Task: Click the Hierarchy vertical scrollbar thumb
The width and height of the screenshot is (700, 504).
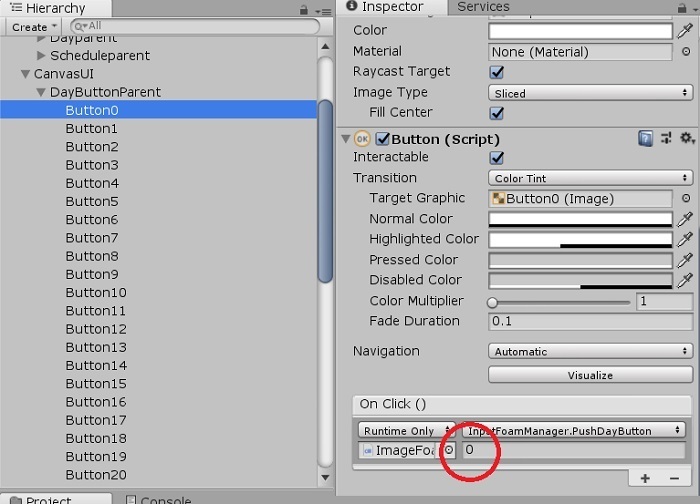Action: 325,191
